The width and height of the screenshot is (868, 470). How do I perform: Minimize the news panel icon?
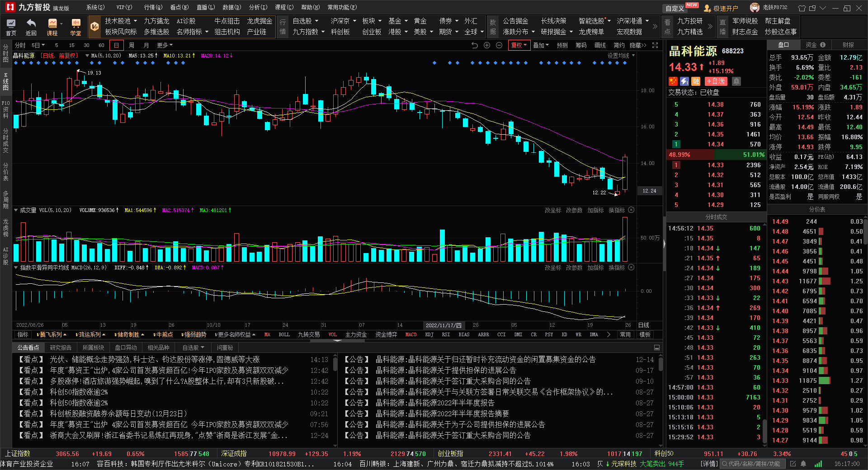click(657, 348)
